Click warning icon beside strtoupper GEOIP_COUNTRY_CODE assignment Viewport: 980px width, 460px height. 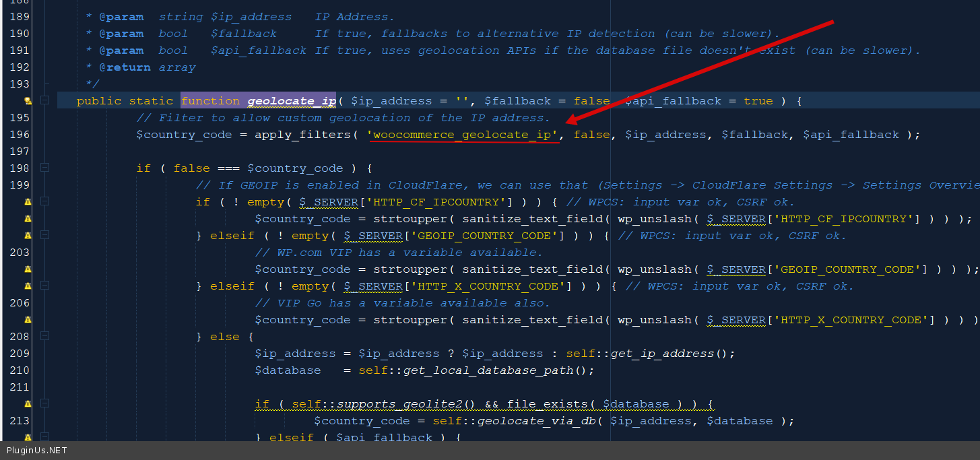[28, 269]
